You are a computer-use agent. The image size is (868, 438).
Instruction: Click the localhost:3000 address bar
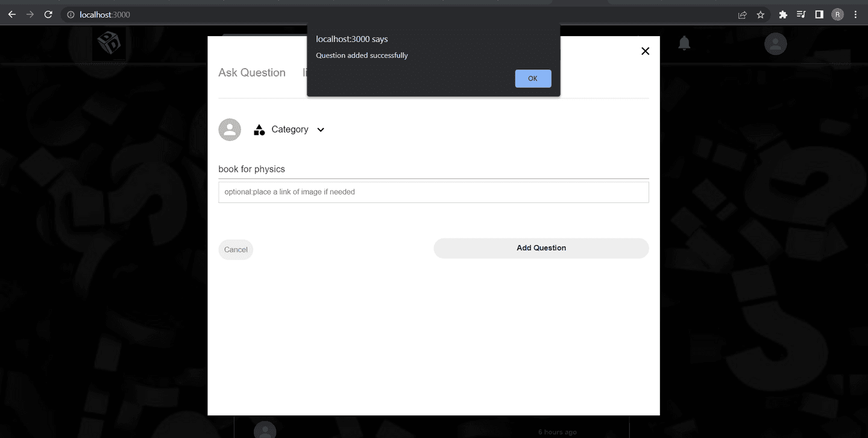click(x=398, y=14)
